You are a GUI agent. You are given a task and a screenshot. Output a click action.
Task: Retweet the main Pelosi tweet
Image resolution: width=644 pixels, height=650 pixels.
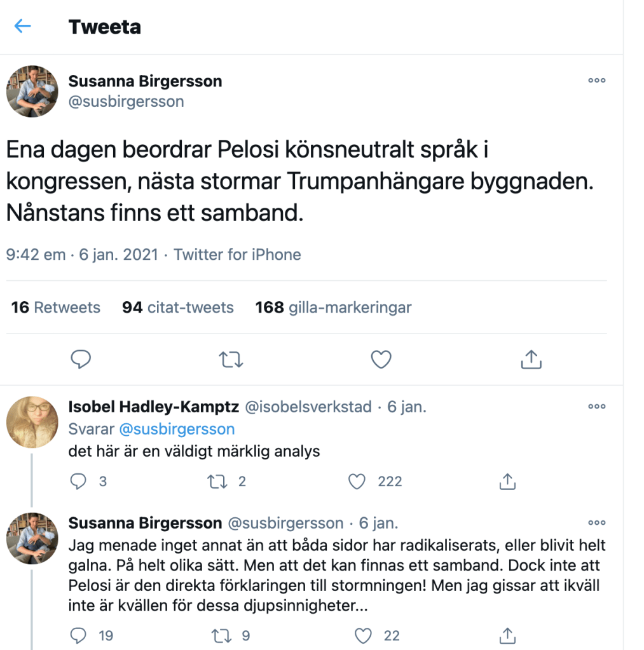230,360
